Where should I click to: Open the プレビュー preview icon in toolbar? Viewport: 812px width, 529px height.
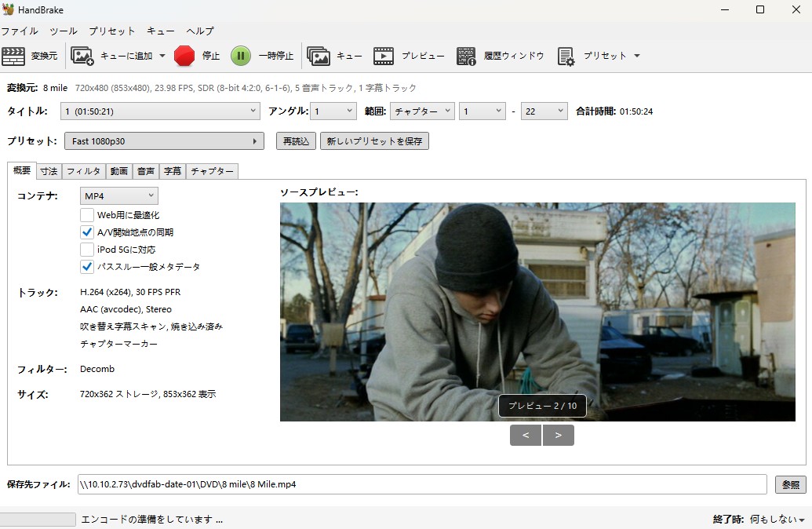click(x=384, y=56)
